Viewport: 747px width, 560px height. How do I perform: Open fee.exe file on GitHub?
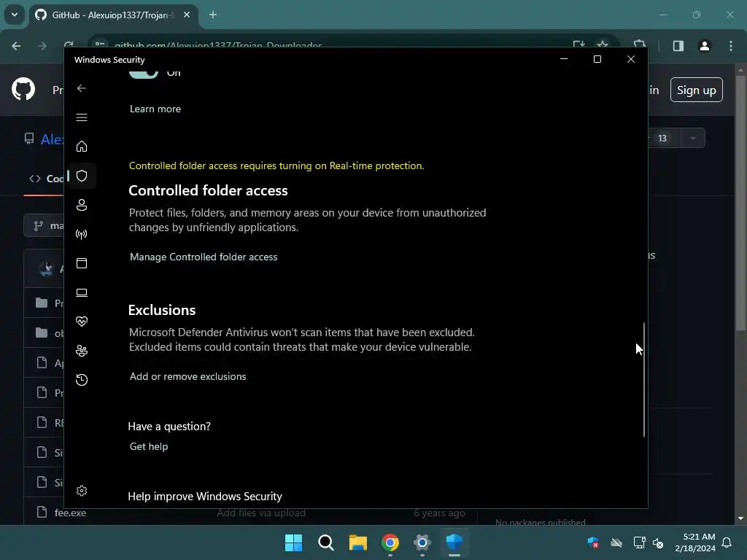point(71,513)
